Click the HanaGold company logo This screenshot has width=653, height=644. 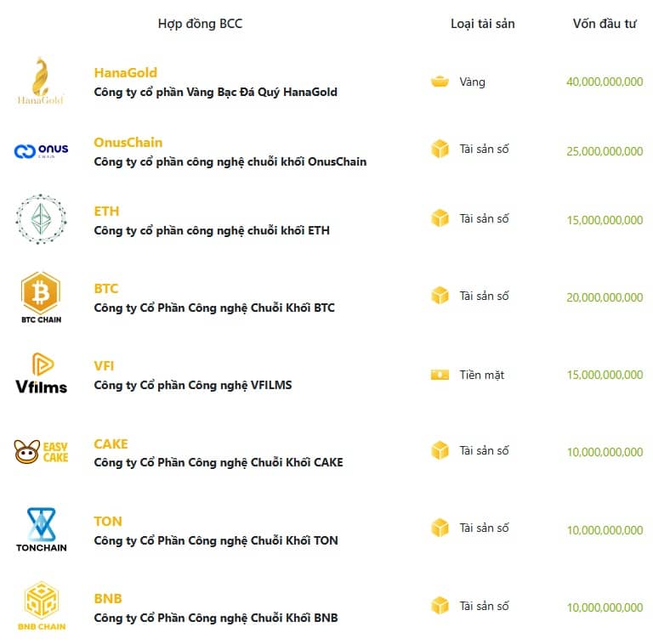pyautogui.click(x=40, y=81)
